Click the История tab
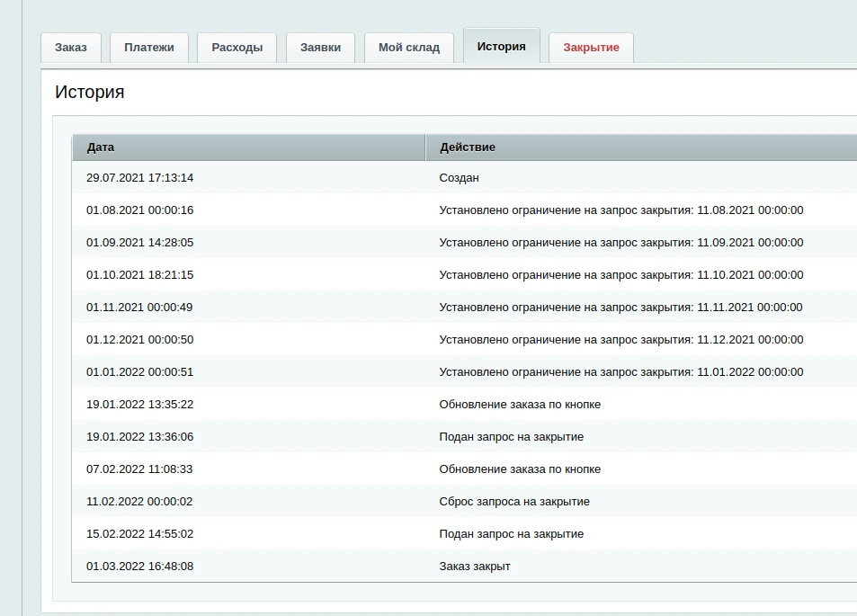The height and width of the screenshot is (616, 857). [501, 47]
